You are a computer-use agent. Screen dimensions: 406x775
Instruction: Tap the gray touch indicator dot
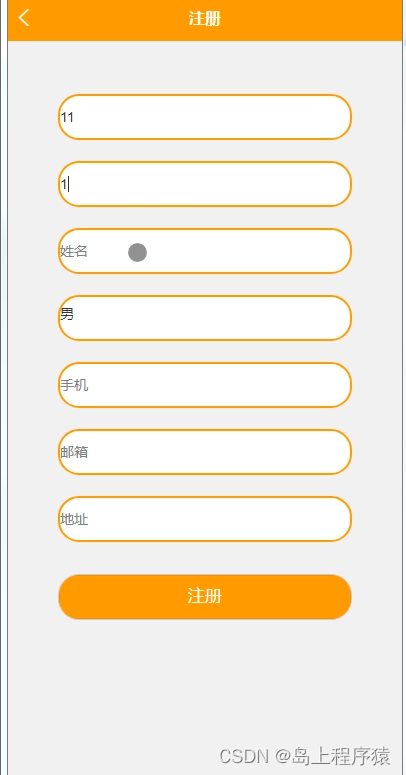point(137,252)
